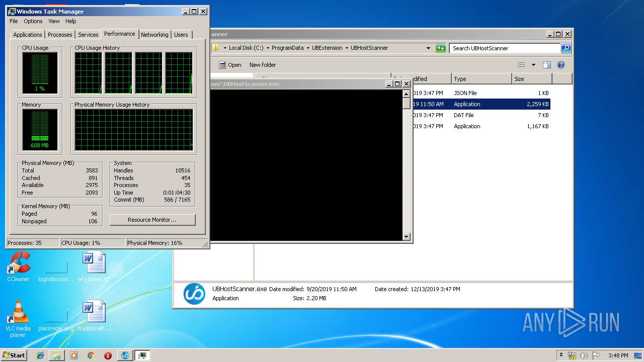This screenshot has height=362, width=644.
Task: Click Physical Memory Usage History graph
Action: tap(134, 130)
